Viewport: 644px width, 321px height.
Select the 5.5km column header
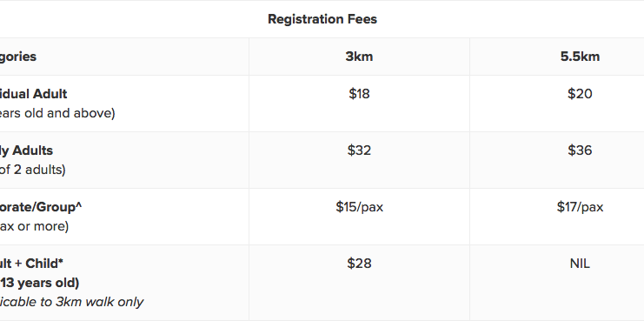pos(580,57)
